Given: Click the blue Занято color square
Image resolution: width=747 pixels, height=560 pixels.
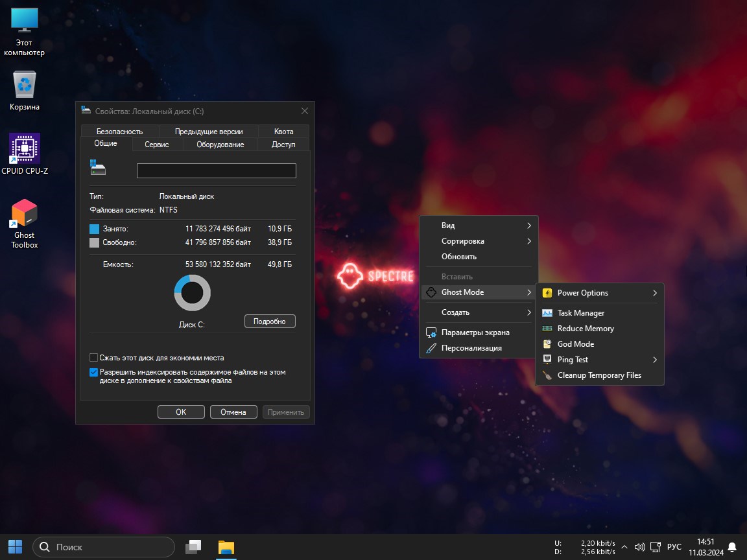Looking at the screenshot, I should 94,229.
